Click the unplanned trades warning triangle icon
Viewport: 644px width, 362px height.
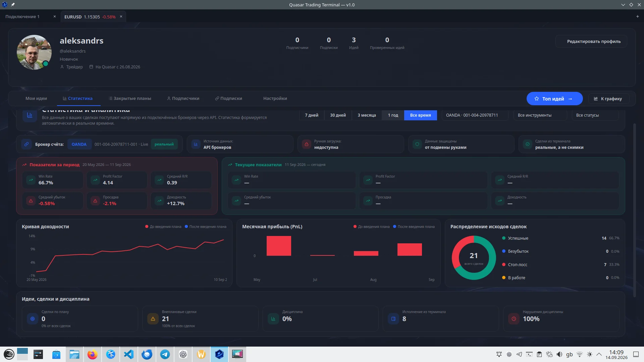pos(153,319)
